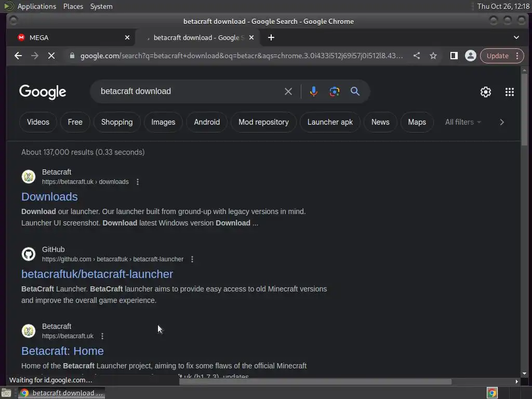Click the show desktop icon in taskbar
Screen dimensions: 532x399
click(6, 393)
